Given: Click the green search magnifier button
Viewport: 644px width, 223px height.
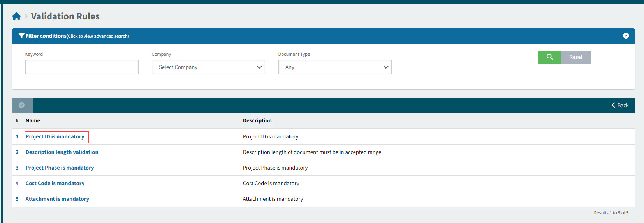Looking at the screenshot, I should tap(549, 57).
